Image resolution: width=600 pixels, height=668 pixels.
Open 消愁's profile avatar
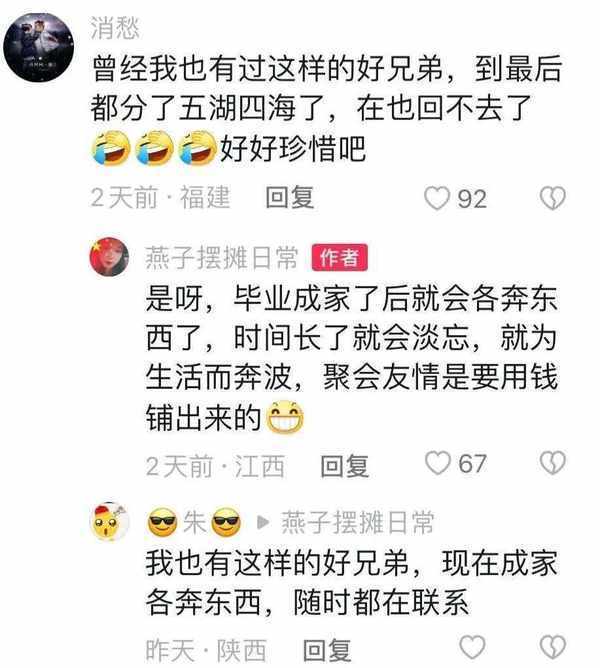coord(39,47)
